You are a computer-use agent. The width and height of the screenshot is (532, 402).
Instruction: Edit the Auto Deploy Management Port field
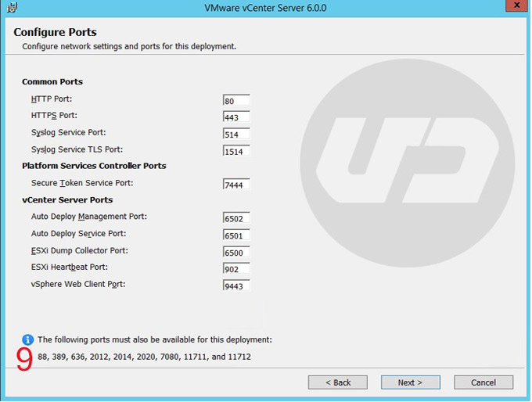[236, 218]
